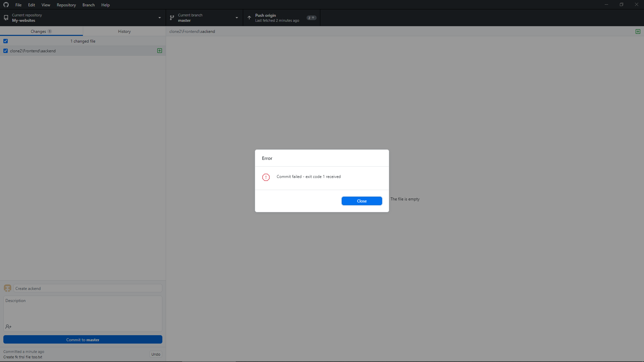The height and width of the screenshot is (362, 644).
Task: Uncheck the select-all changed files checkbox
Action: [x=6, y=41]
